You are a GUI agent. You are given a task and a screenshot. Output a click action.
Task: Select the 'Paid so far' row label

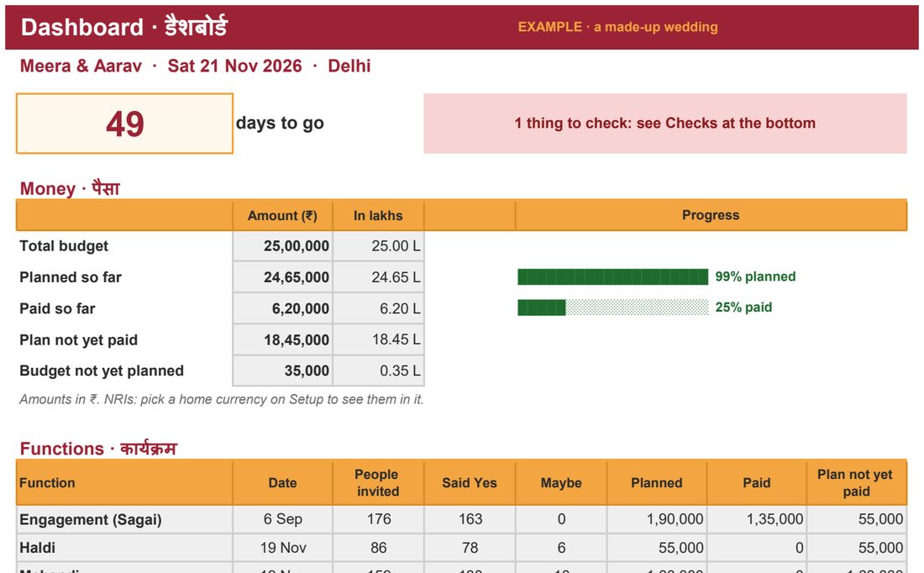coord(57,308)
